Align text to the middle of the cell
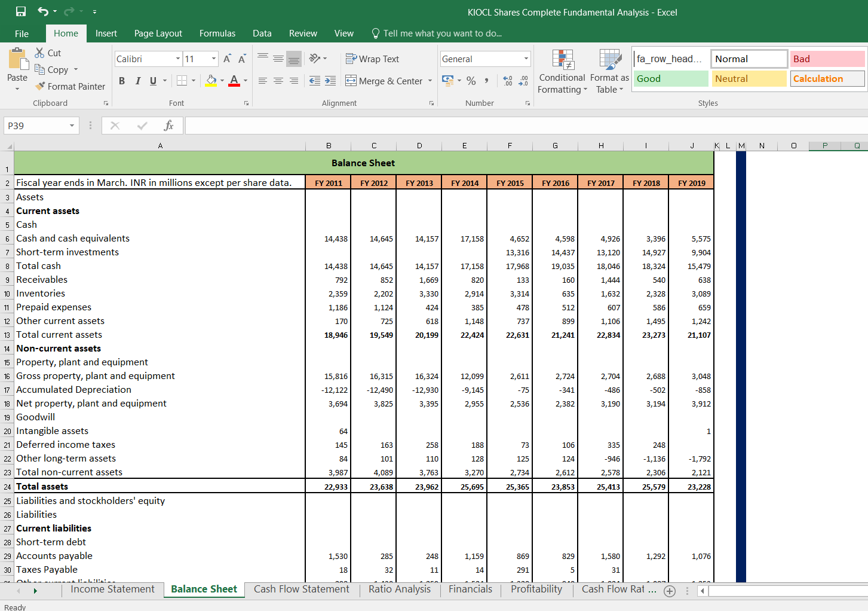The height and width of the screenshot is (611, 868). pyautogui.click(x=278, y=58)
